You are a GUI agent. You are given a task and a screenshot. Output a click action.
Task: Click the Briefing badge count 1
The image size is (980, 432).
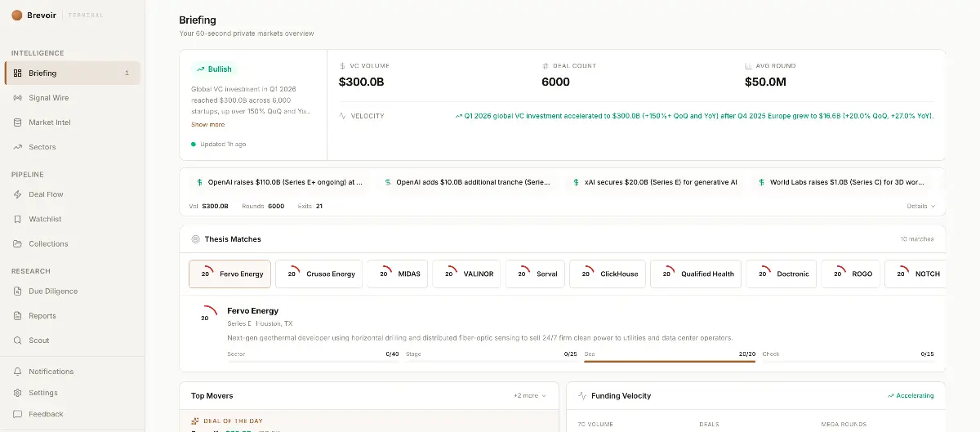click(x=127, y=73)
